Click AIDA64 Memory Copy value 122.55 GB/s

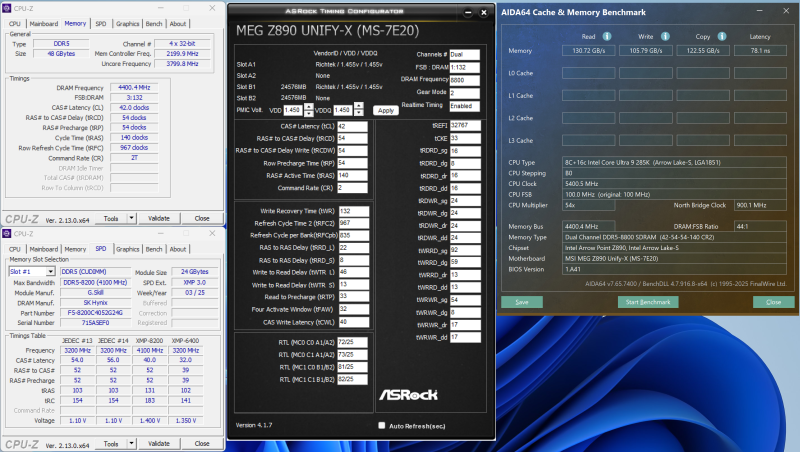tap(703, 51)
